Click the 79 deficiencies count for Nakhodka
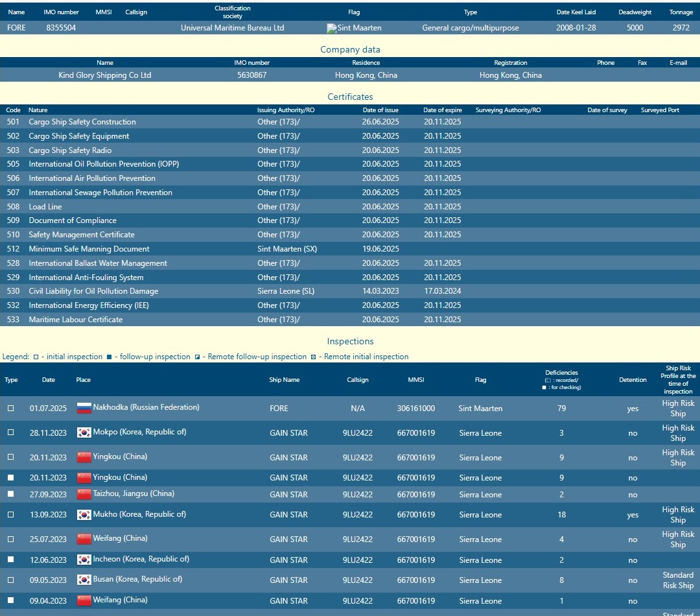The height and width of the screenshot is (616, 700). click(561, 409)
